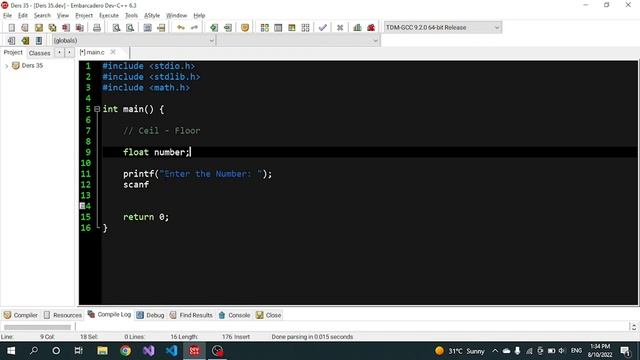The width and height of the screenshot is (640, 360).
Task: Open the View menu
Action: [x=63, y=16]
